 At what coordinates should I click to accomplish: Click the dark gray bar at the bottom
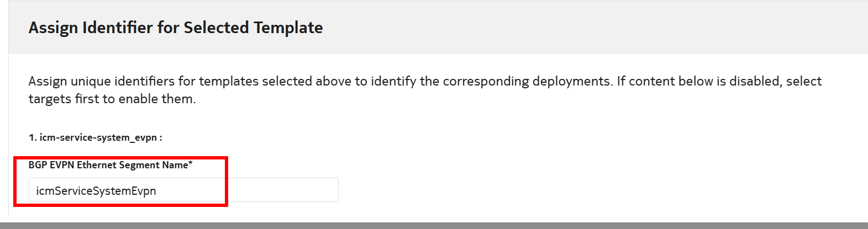(x=434, y=225)
